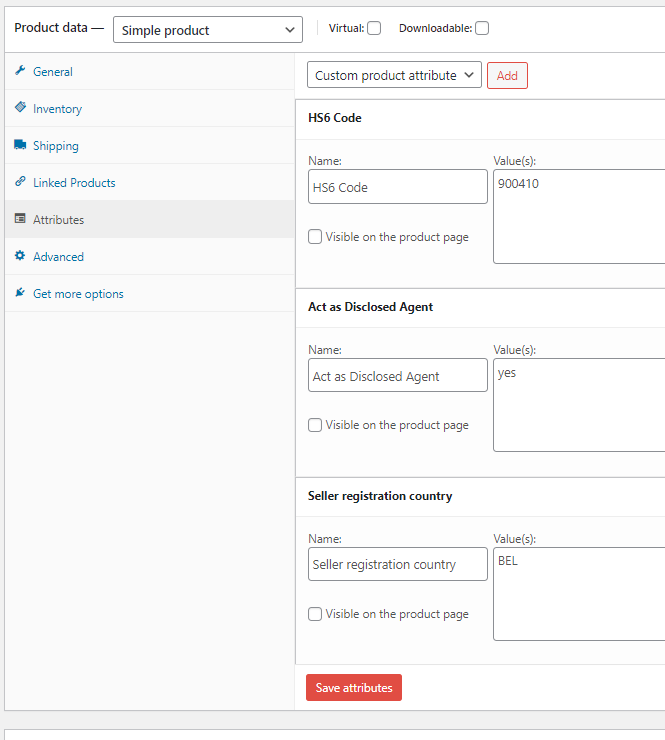Click the Advanced gear icon
The width and height of the screenshot is (665, 740).
20,256
